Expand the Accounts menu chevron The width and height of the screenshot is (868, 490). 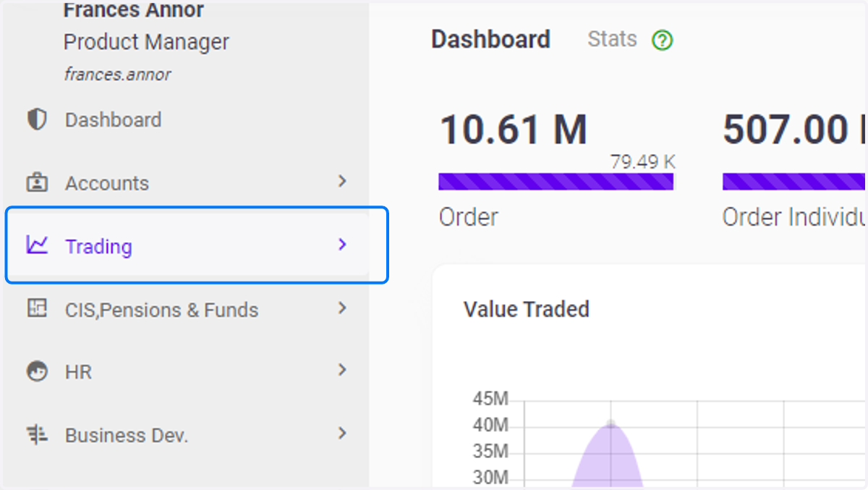point(343,181)
